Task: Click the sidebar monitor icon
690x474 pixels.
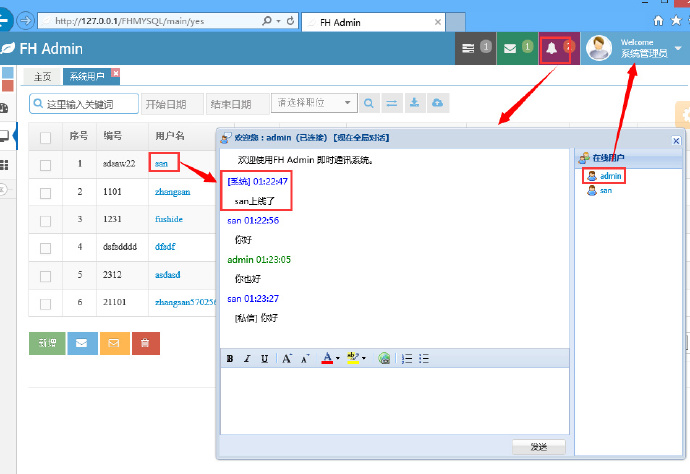Action: (x=4, y=136)
